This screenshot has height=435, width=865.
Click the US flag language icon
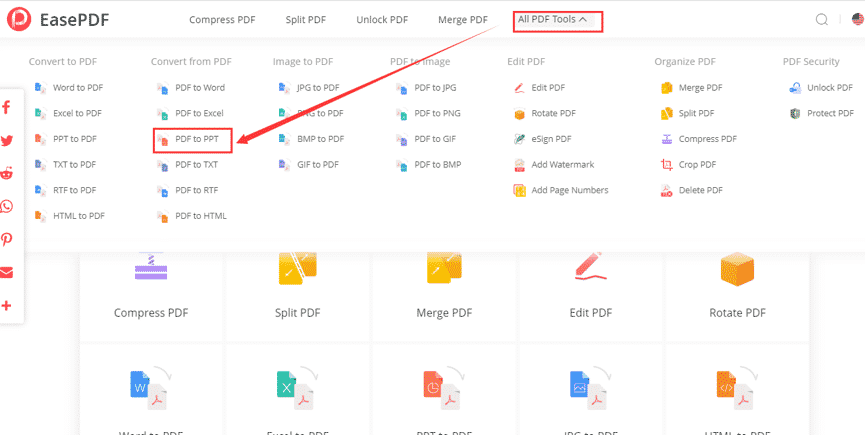click(x=857, y=19)
